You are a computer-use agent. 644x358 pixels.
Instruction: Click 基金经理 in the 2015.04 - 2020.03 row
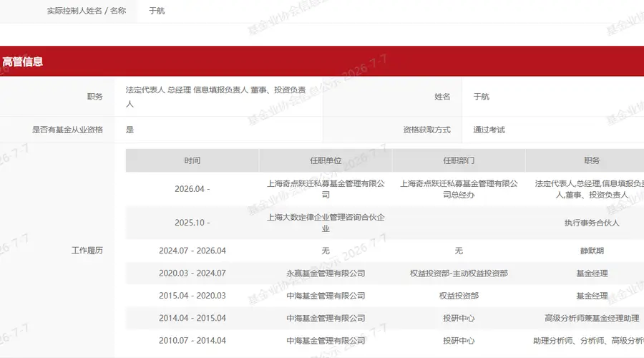point(592,296)
